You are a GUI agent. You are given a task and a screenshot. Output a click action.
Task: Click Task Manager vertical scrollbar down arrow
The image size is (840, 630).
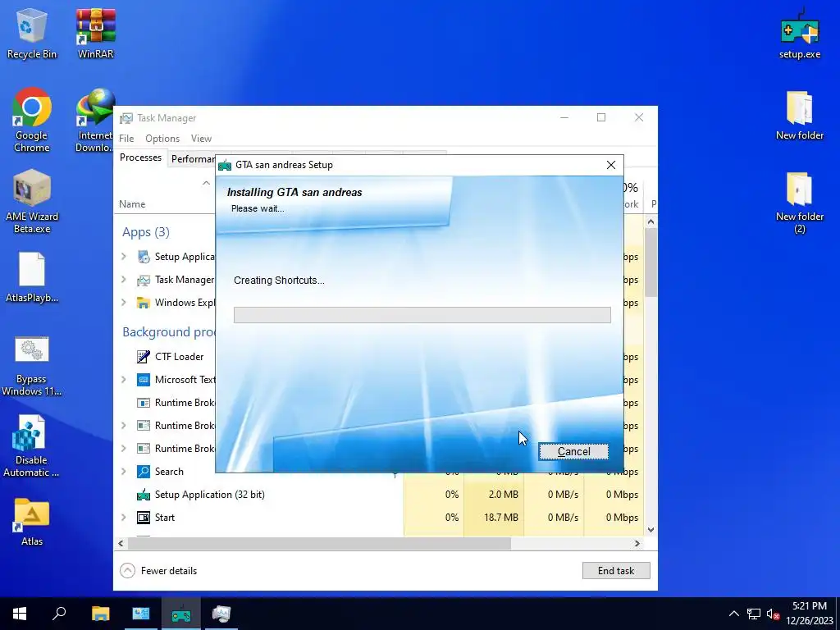651,530
